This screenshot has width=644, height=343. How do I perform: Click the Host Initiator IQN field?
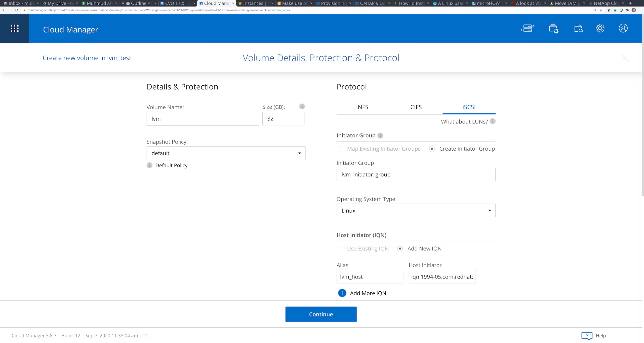tap(442, 277)
